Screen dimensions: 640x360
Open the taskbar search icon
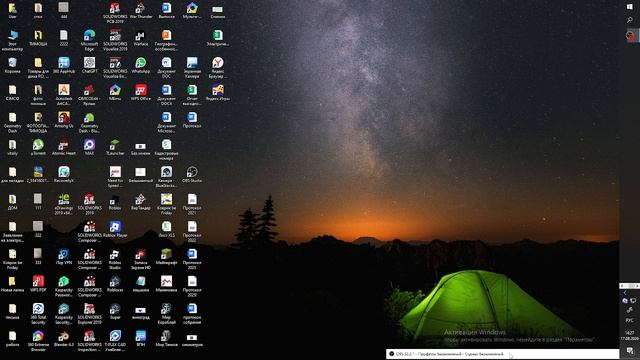(630, 20)
